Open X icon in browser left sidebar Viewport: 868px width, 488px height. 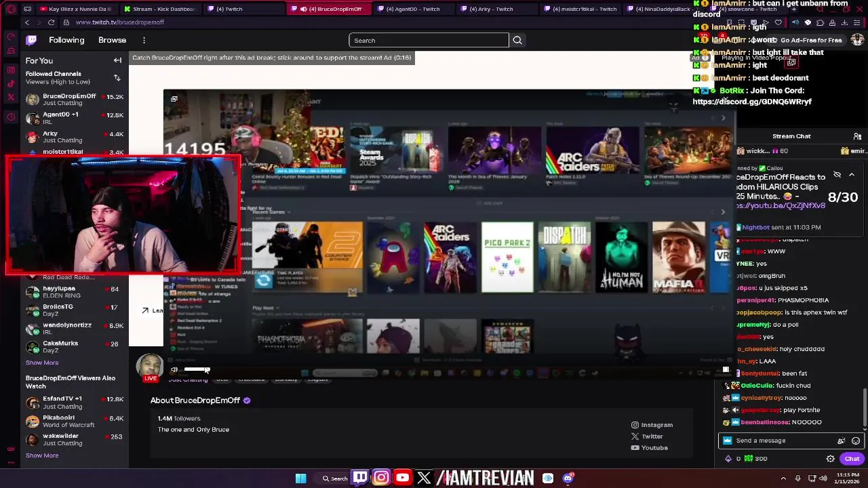tap(11, 97)
